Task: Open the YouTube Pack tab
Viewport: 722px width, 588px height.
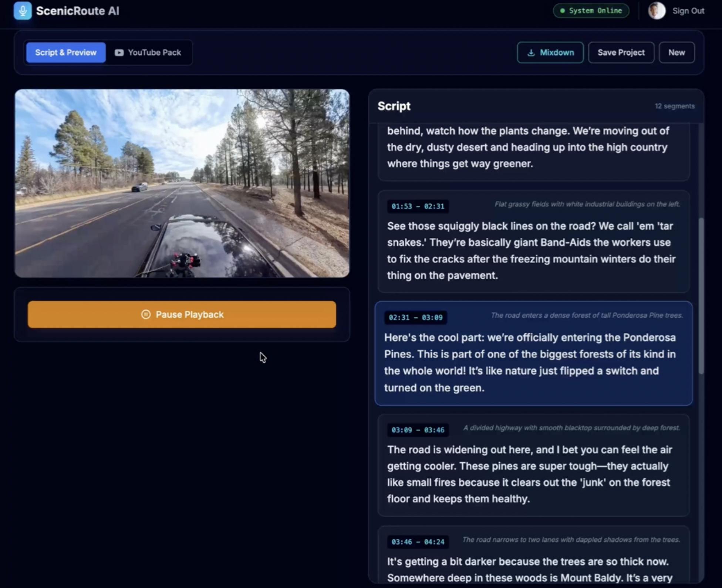Action: 154,53
